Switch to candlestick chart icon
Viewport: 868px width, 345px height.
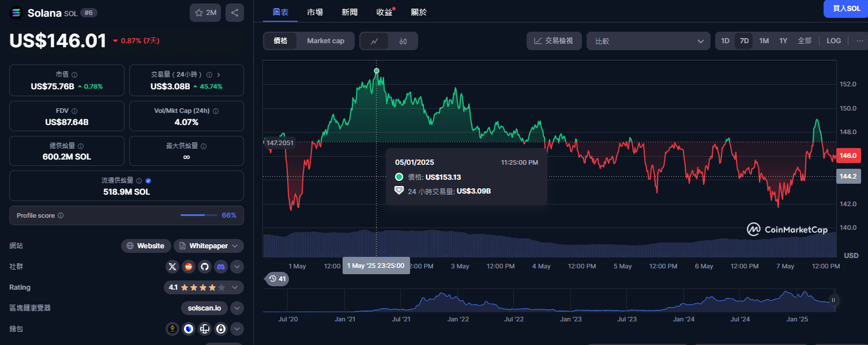403,41
